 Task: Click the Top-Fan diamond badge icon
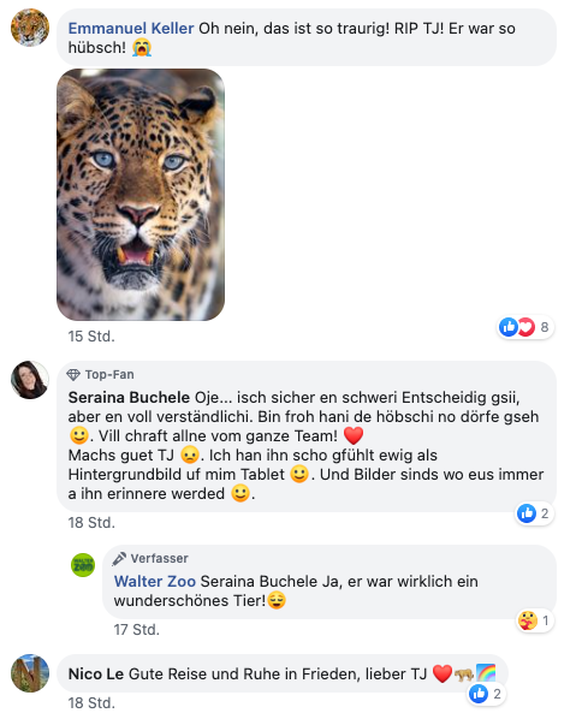(73, 375)
